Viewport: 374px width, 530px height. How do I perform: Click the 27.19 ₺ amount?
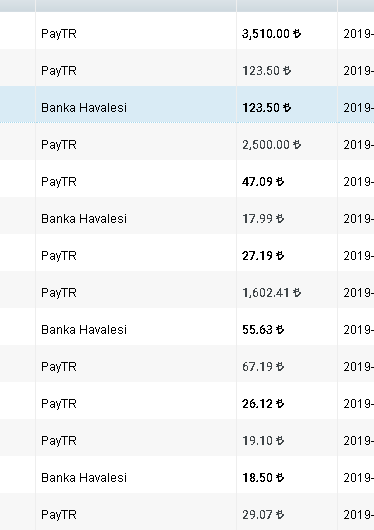tap(263, 256)
